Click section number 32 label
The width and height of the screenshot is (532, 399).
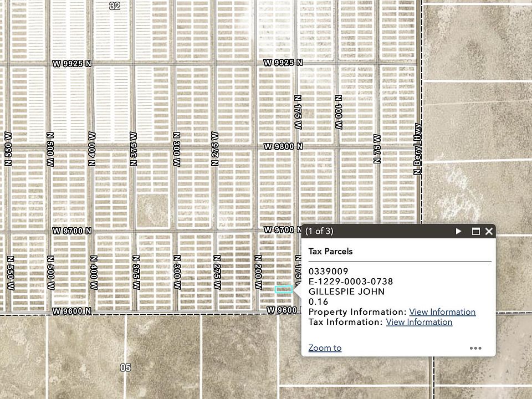115,6
